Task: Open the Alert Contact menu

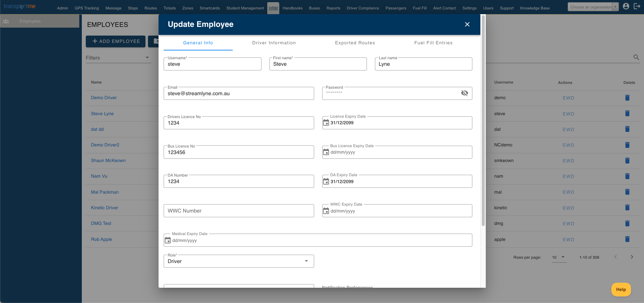Action: [x=444, y=8]
